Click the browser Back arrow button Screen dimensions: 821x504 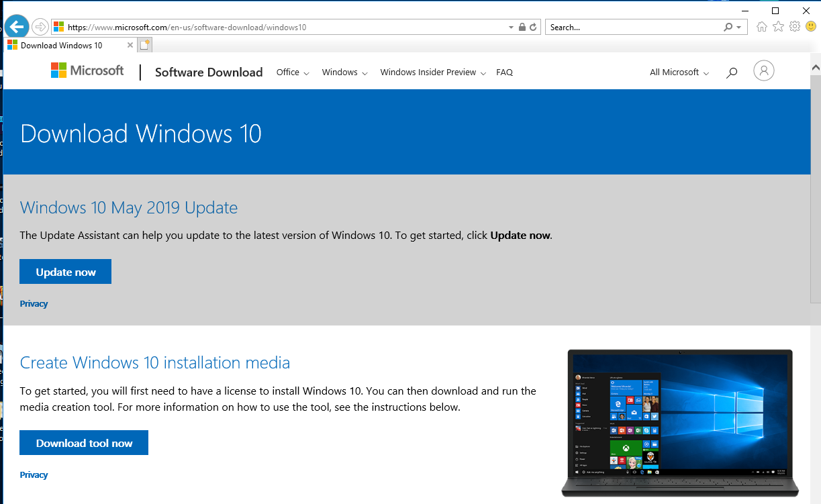tap(17, 27)
